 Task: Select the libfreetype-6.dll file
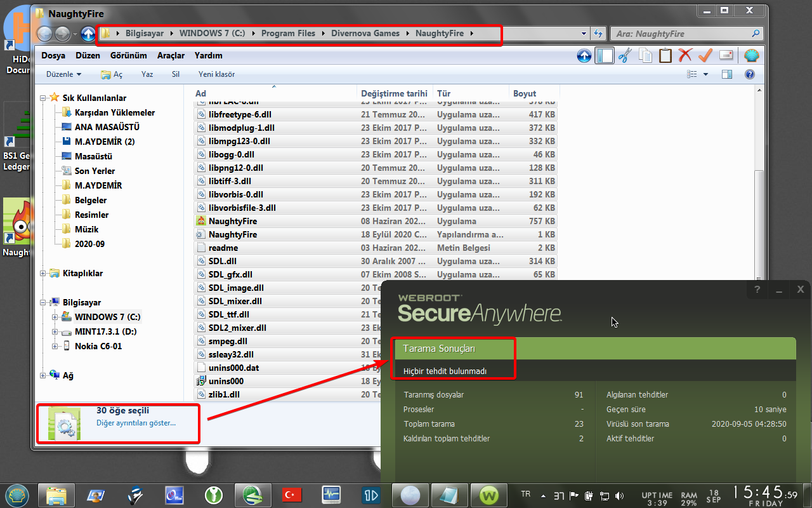(240, 114)
